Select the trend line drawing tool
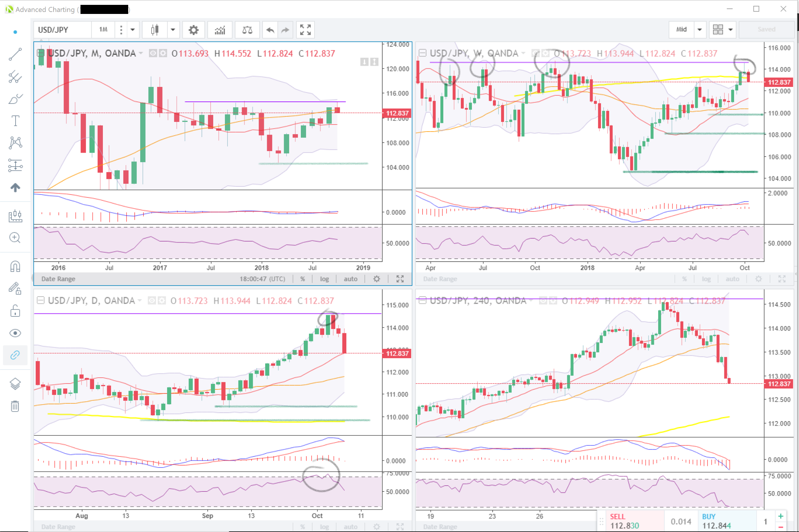The image size is (799, 532). tap(15, 54)
